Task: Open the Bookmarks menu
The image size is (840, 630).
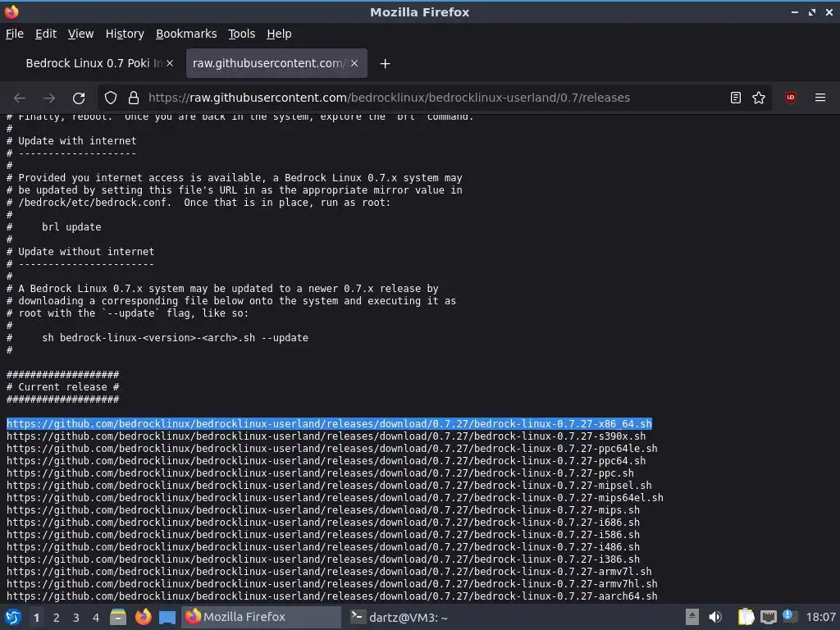Action: 186,34
